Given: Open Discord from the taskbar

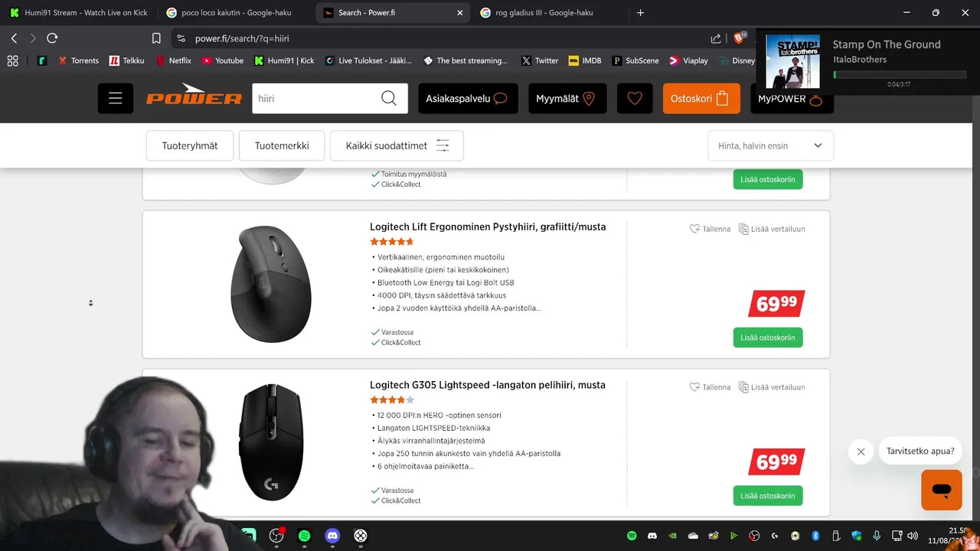Looking at the screenshot, I should [x=332, y=536].
